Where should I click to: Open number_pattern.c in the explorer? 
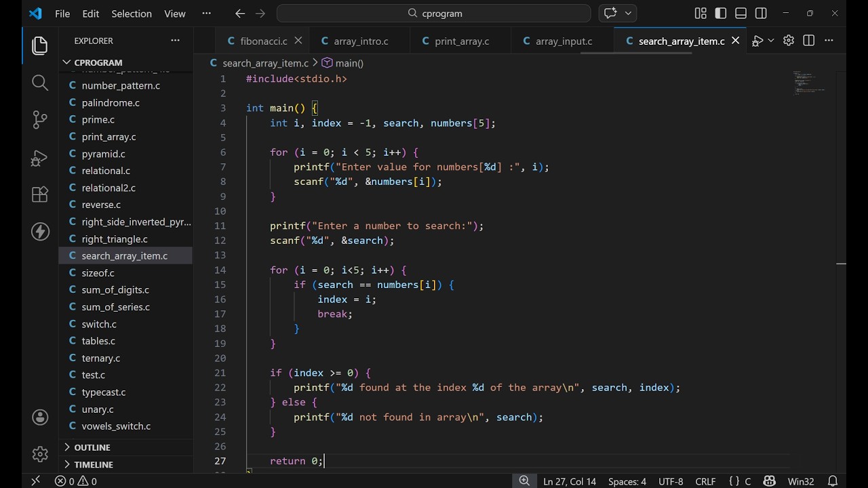pyautogui.click(x=126, y=85)
